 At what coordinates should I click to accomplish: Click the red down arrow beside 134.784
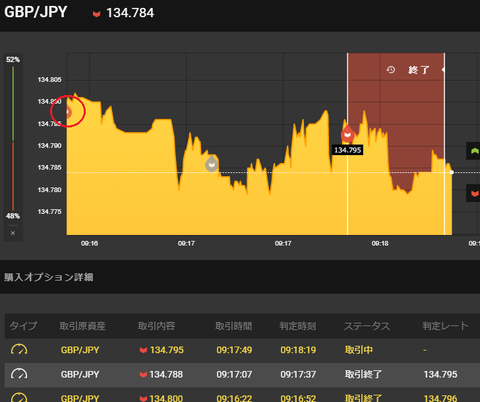tap(96, 14)
